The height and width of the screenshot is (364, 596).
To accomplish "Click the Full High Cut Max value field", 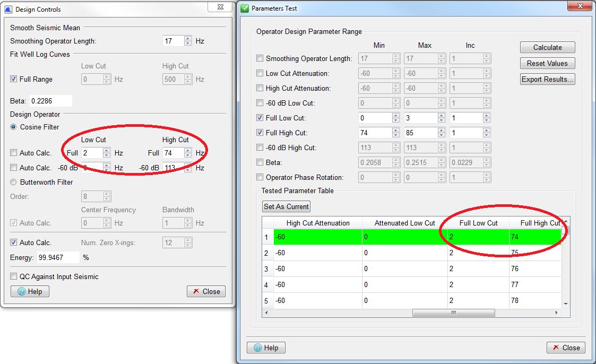I will coord(421,133).
